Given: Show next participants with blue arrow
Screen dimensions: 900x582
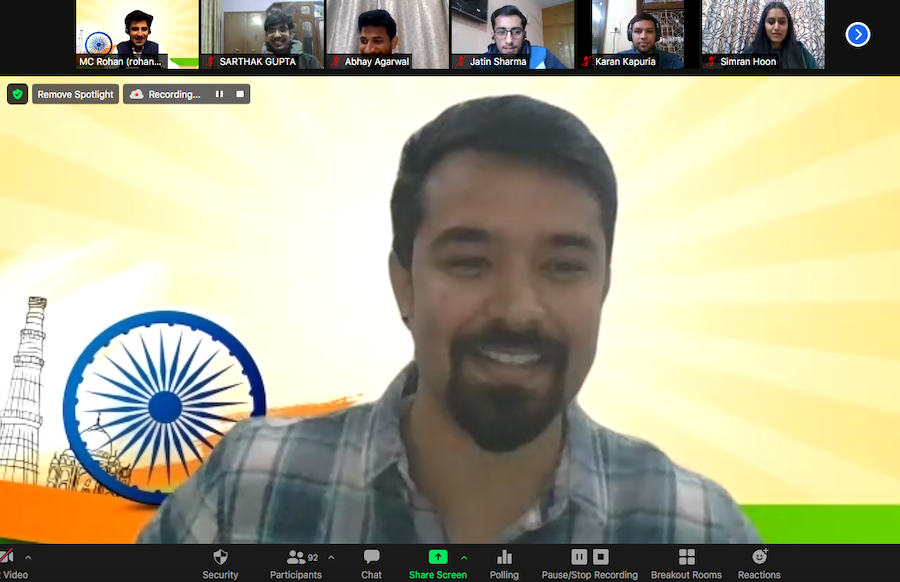Looking at the screenshot, I should [858, 34].
